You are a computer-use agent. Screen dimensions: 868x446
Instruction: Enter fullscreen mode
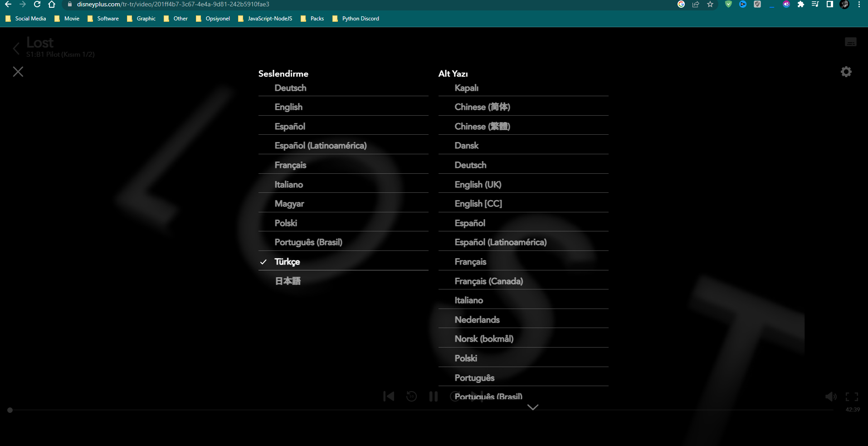coord(852,397)
